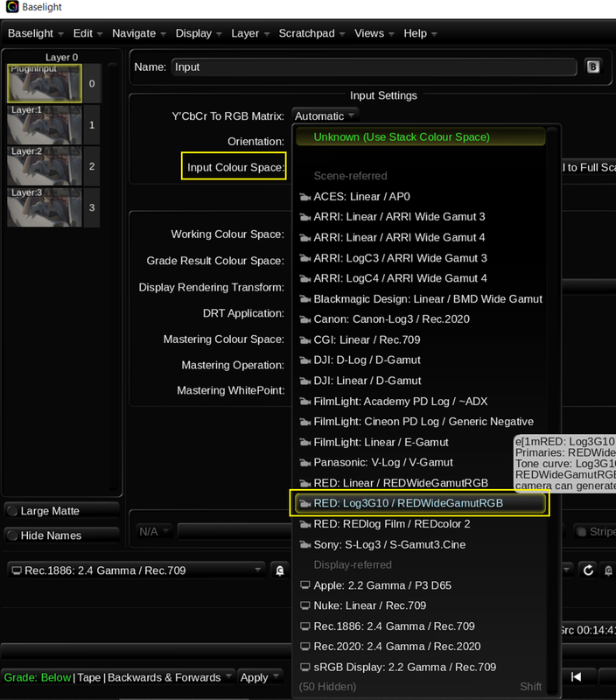The width and height of the screenshot is (616, 700).
Task: Pick Canon: Canon-Log3 / Rec.2020
Action: [x=421, y=319]
